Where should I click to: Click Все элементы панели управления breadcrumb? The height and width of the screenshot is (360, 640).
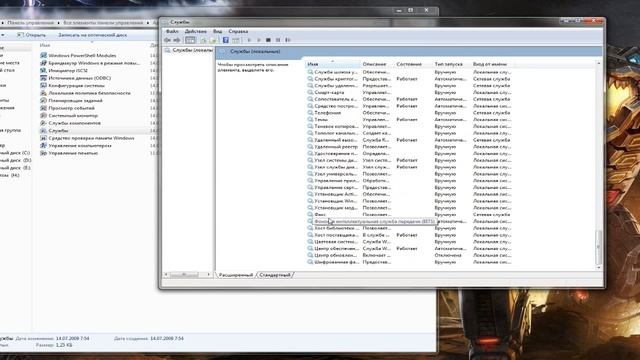103,23
